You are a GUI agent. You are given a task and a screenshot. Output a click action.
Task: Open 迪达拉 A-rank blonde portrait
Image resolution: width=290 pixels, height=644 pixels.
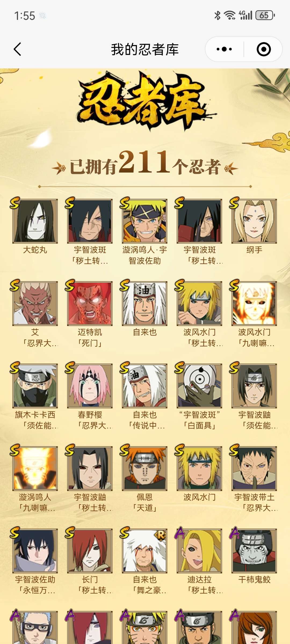(200, 551)
